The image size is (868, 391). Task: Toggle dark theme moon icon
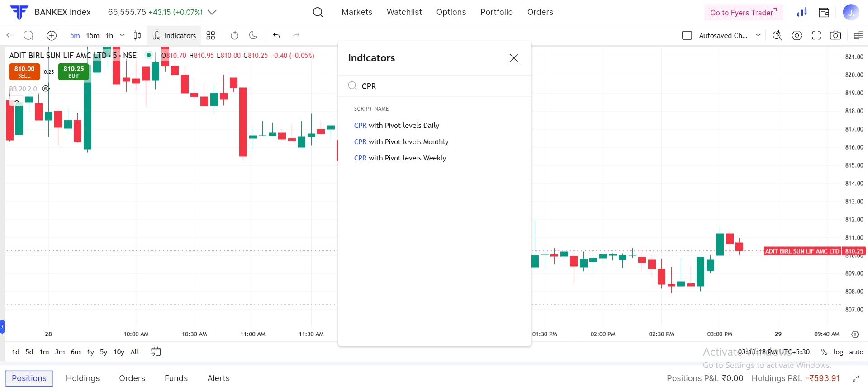pos(253,35)
